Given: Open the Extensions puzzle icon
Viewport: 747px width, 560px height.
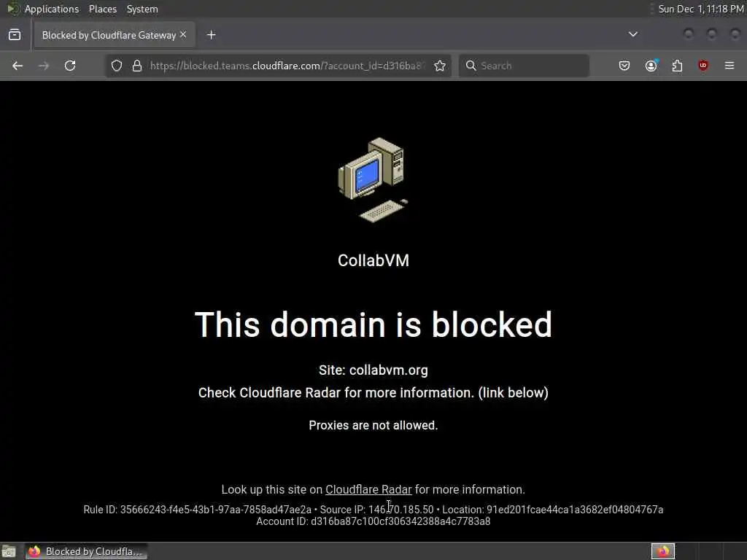Looking at the screenshot, I should [x=677, y=66].
